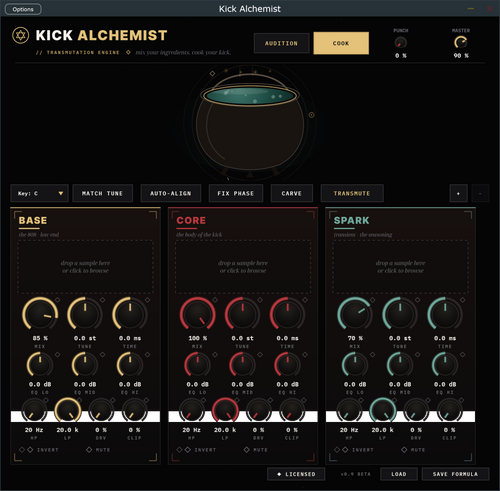
Task: Switch to AUDITION mode
Action: (281, 43)
